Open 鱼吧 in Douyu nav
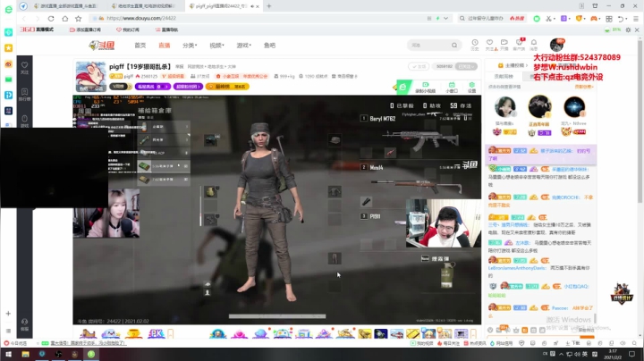The width and height of the screenshot is (644, 361). (x=269, y=45)
